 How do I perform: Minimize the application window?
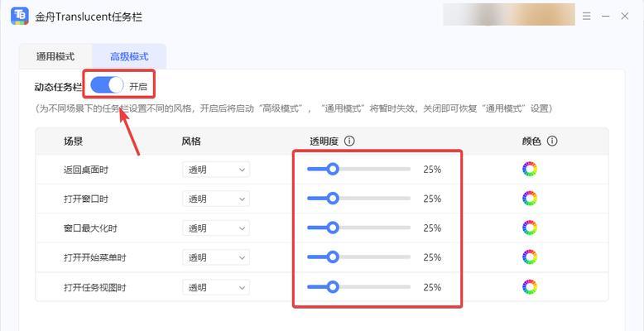[605, 17]
